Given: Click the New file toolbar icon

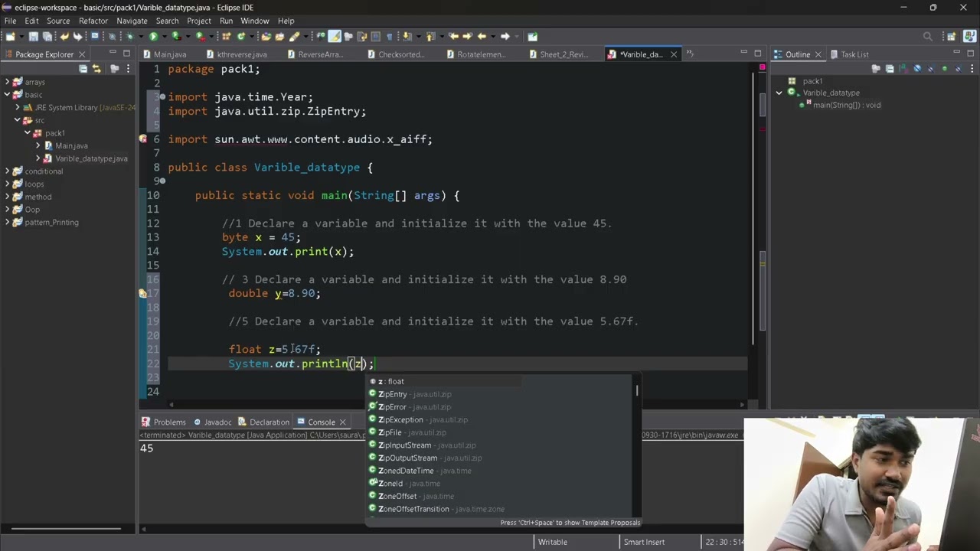Looking at the screenshot, I should coord(9,36).
